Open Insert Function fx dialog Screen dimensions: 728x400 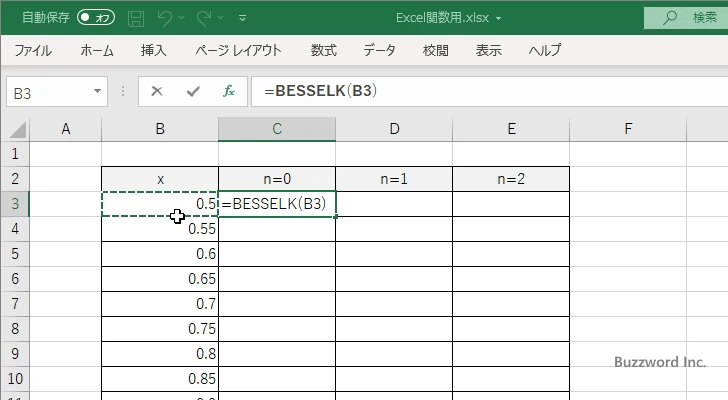click(228, 91)
